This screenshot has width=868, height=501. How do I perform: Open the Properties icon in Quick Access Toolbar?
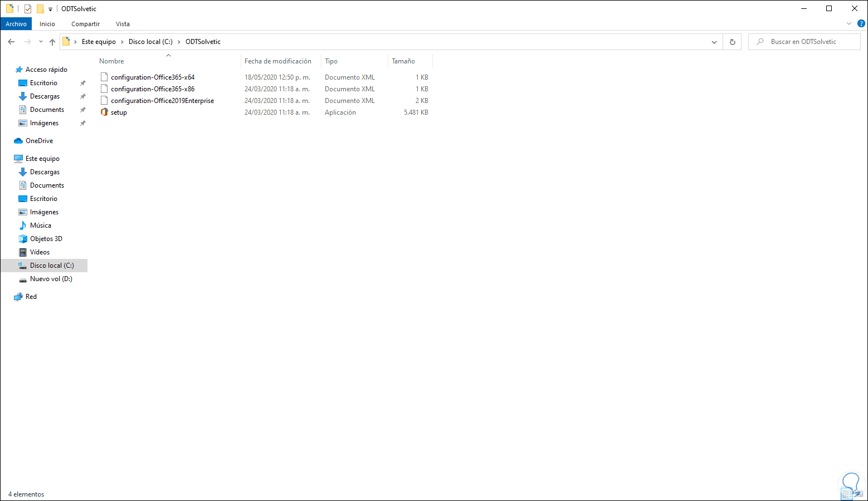28,8
